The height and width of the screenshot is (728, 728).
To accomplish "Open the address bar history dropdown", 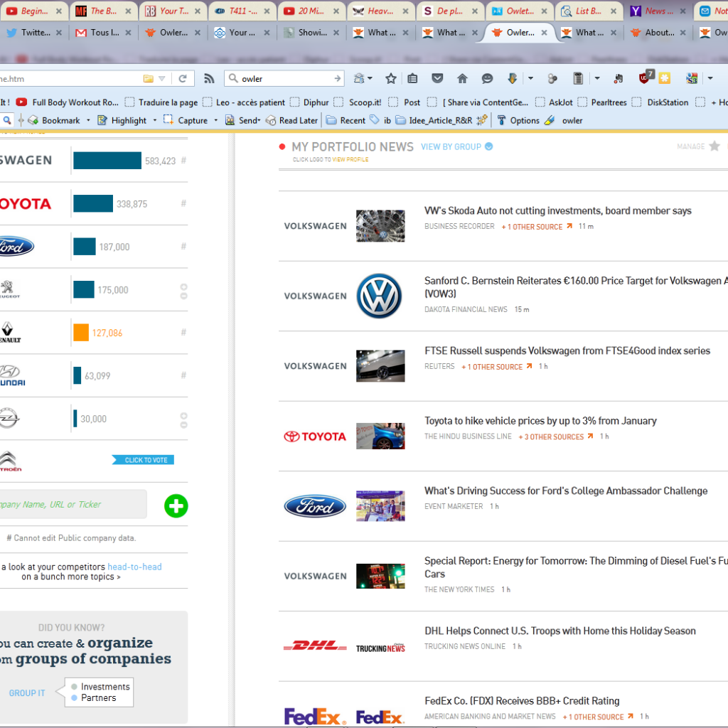I will point(162,78).
